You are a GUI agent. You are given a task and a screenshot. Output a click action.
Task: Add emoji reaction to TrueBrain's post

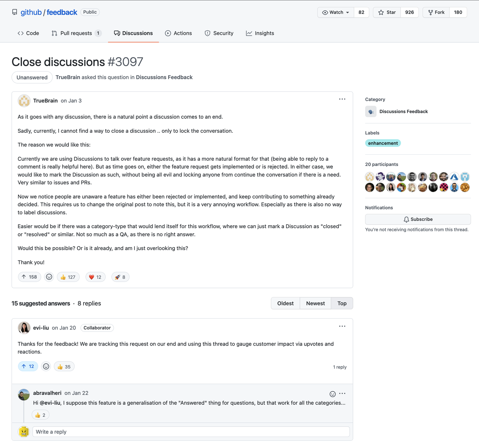tap(49, 277)
